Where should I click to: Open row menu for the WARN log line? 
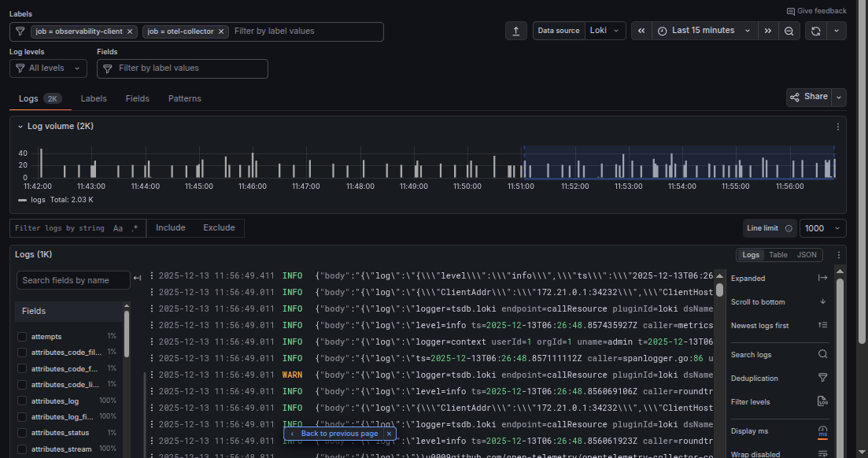[x=152, y=375]
